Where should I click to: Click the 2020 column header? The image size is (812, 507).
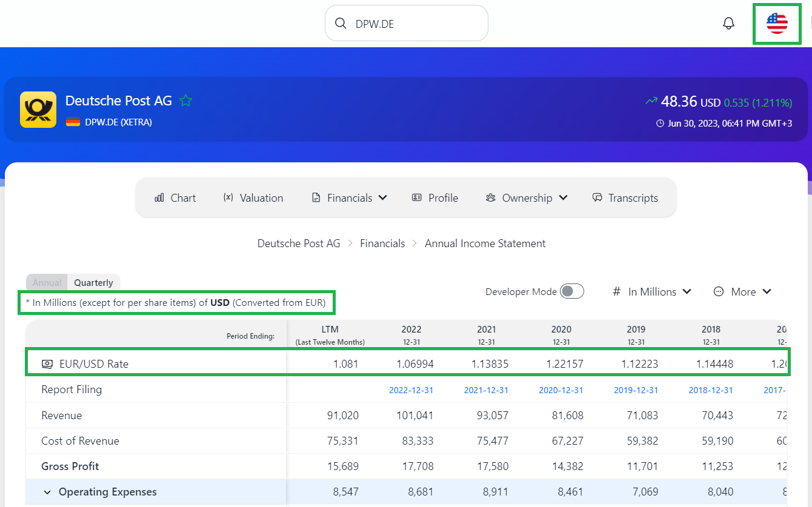coord(561,334)
